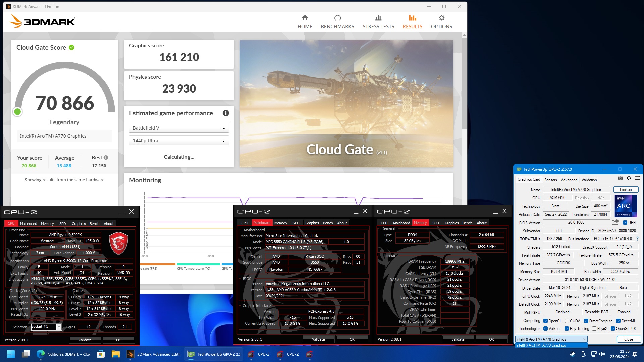Expand the GPU-Z graphics card selector dropdown
The width and height of the screenshot is (644, 362).
551,339
